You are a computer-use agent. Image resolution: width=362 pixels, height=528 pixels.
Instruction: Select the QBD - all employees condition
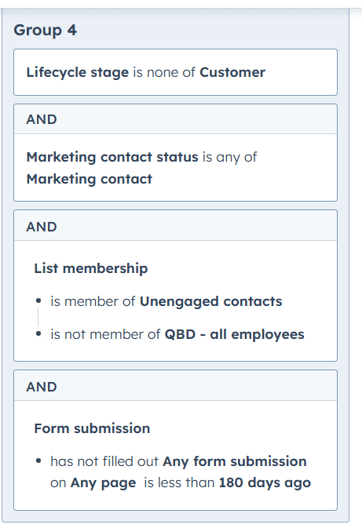[177, 334]
